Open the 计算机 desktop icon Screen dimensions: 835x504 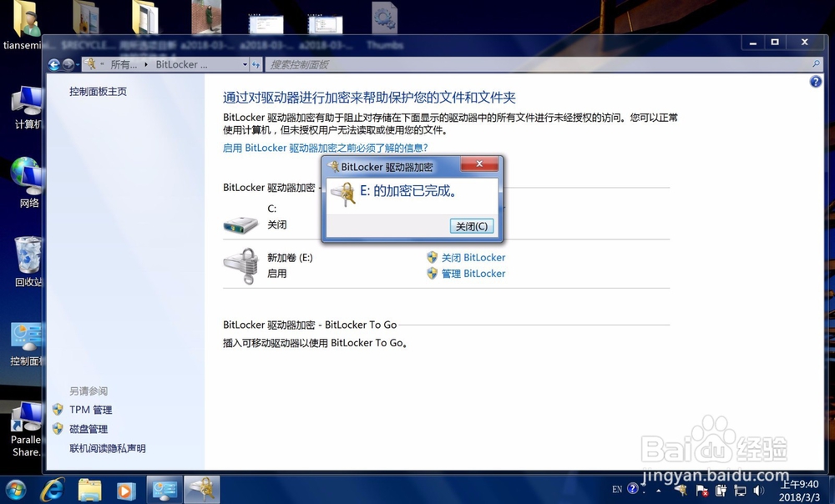26,108
